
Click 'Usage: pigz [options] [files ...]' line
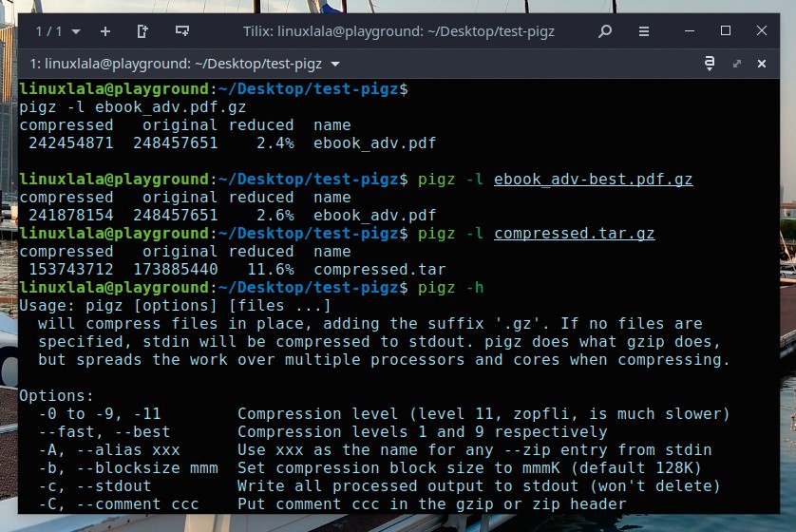coord(175,306)
